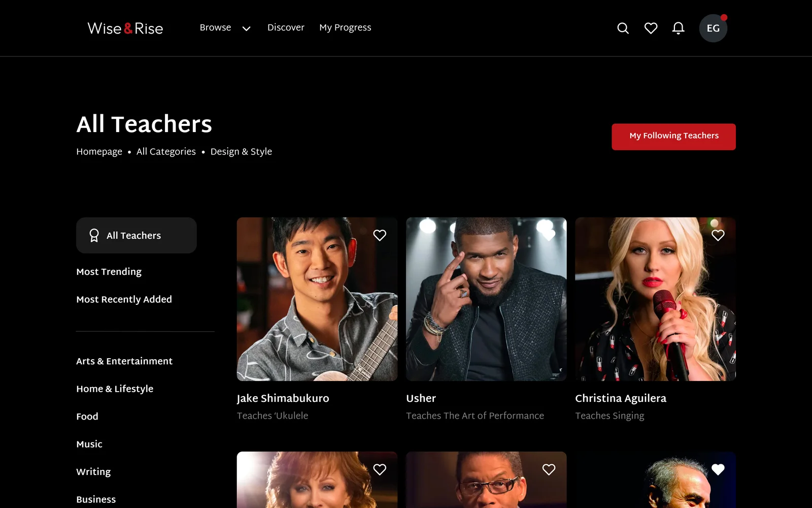Open notifications bell icon

pyautogui.click(x=678, y=28)
